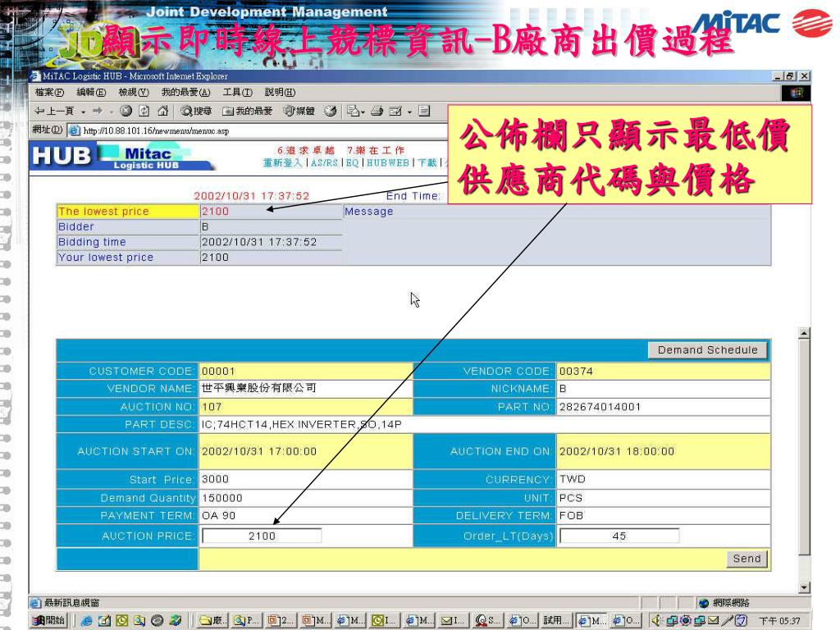Viewport: 840px width, 630px height.
Task: Open the History toolbar icon
Action: click(331, 111)
